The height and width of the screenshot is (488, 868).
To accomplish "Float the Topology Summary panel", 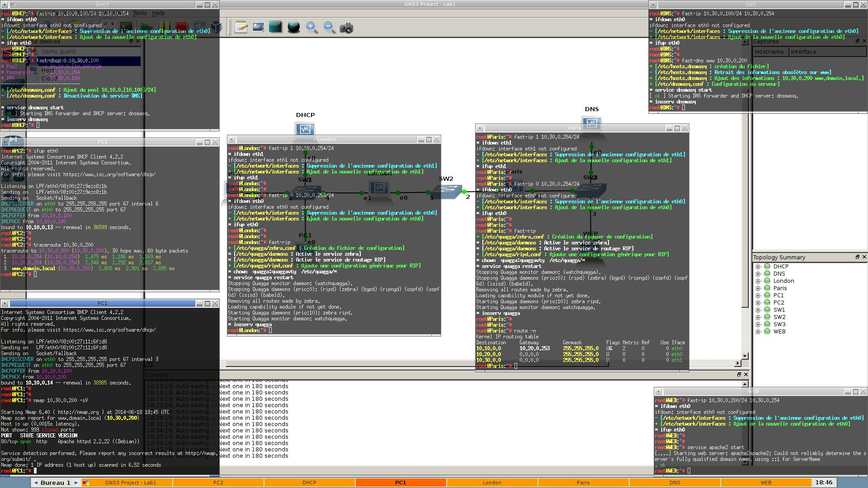I will coord(857,257).
